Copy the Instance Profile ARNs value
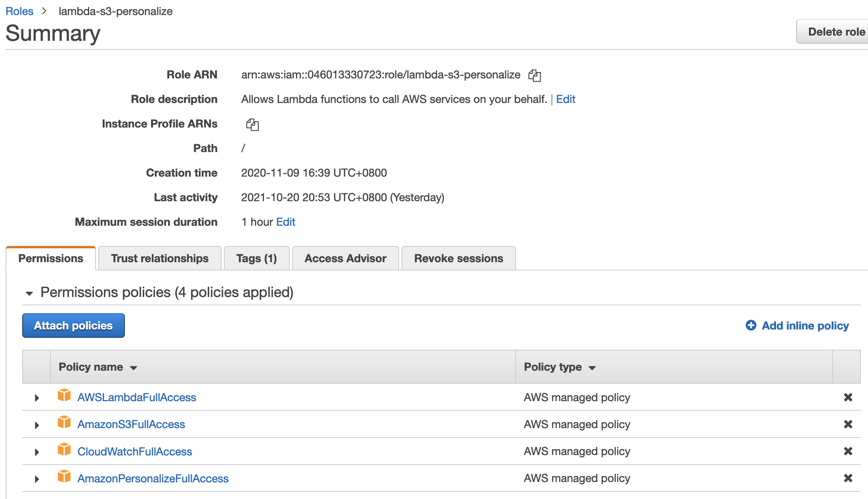 click(x=252, y=124)
